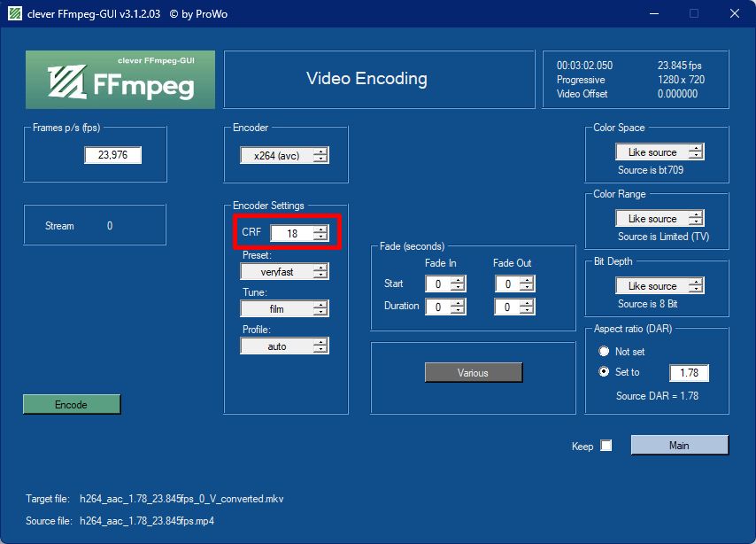Click the Color Range spinner up arrow
Screen dimensions: 756x544
click(696, 214)
